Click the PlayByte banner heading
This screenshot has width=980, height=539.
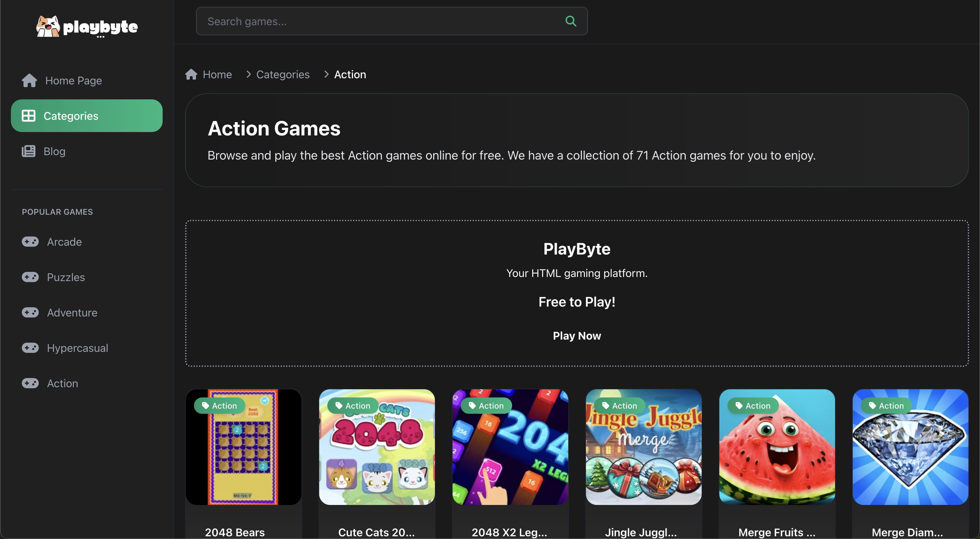(x=577, y=249)
